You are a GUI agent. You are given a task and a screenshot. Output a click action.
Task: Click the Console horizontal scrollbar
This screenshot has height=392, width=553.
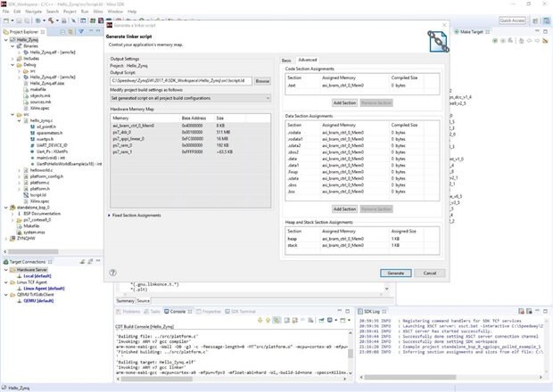pyautogui.click(x=157, y=379)
